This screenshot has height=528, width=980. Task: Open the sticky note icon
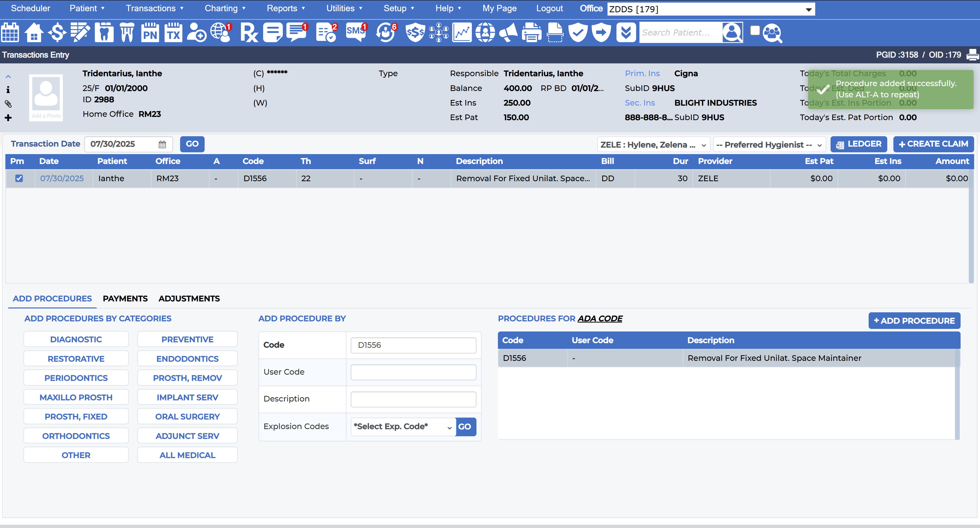click(x=273, y=33)
